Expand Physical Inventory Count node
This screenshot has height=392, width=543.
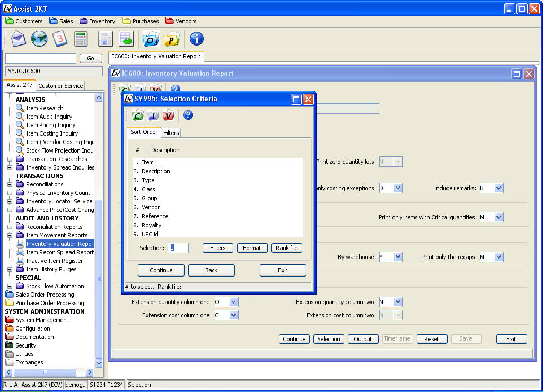tap(10, 193)
